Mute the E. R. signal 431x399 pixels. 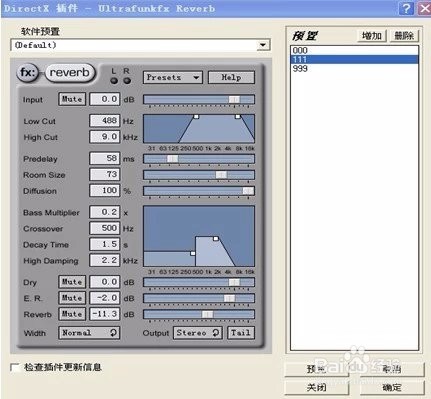72,298
